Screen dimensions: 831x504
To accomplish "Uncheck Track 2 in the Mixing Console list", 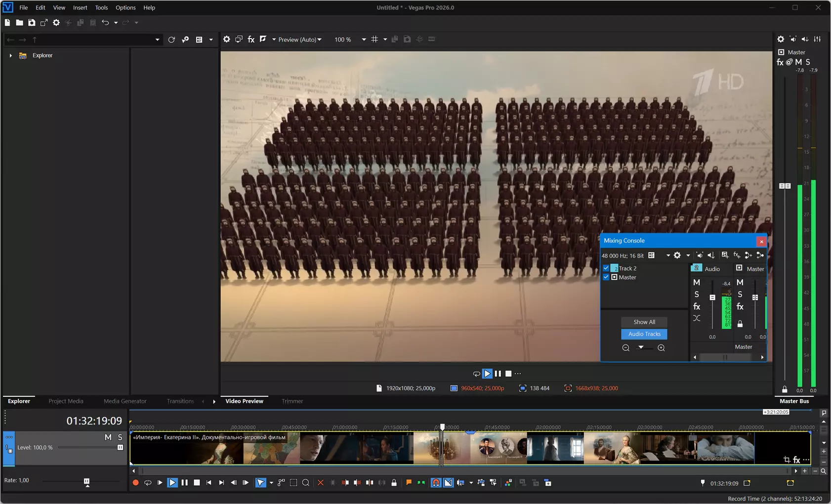I will 606,268.
